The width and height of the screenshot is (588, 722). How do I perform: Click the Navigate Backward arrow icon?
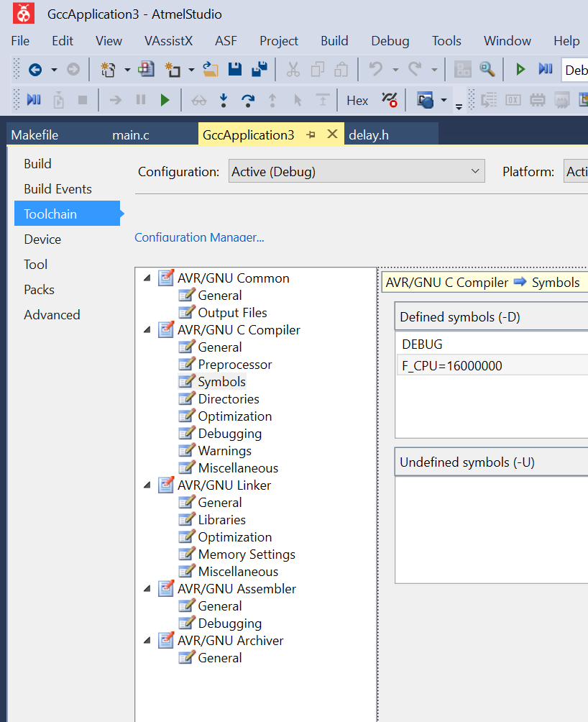(x=35, y=70)
